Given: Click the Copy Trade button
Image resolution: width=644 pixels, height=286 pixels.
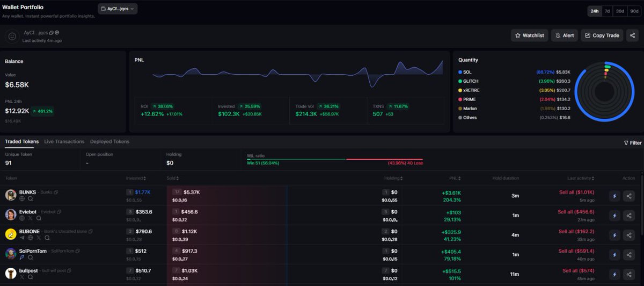Looking at the screenshot, I should tap(602, 35).
